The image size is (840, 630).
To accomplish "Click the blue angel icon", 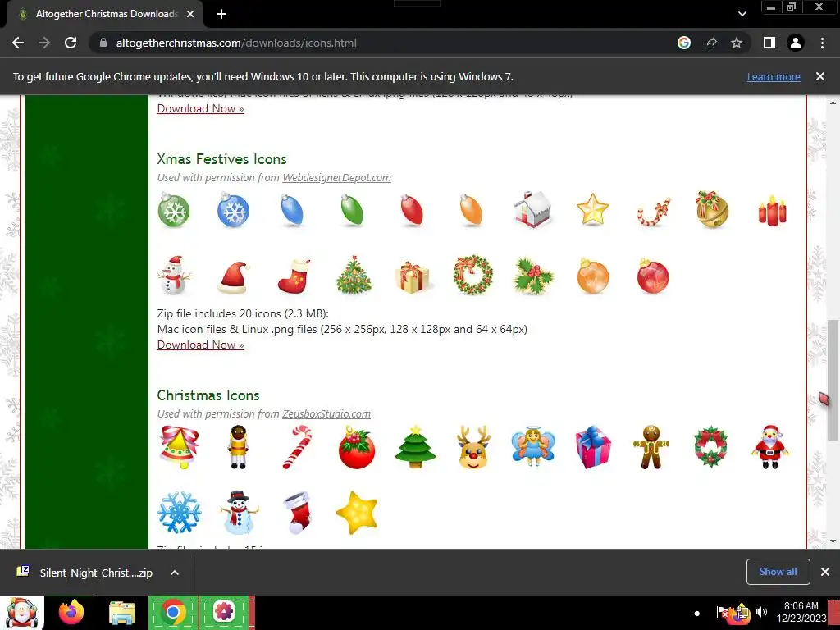I will click(x=533, y=447).
